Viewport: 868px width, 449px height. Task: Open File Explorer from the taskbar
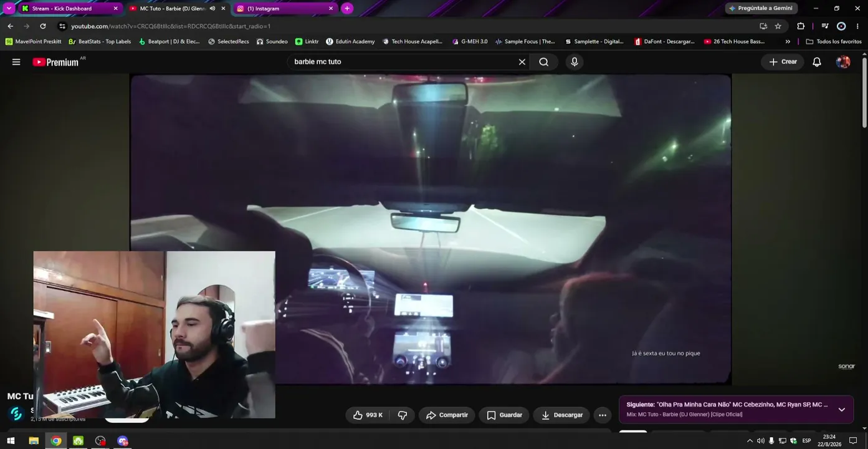(x=34, y=441)
